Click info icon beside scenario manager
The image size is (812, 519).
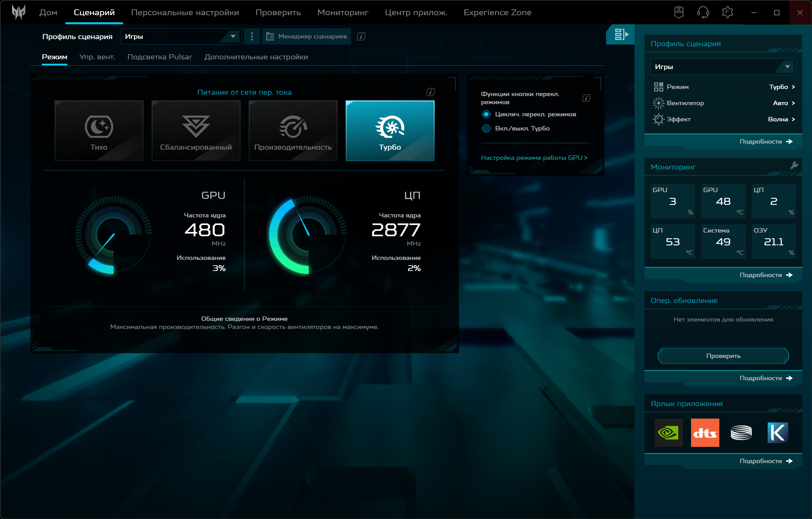pos(361,36)
